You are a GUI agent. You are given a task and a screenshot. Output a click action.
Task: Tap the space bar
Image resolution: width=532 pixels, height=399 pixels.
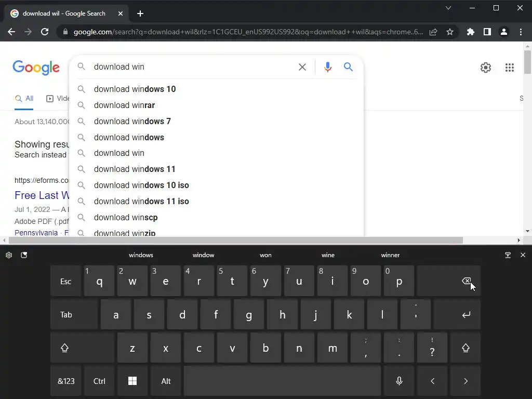click(x=282, y=381)
